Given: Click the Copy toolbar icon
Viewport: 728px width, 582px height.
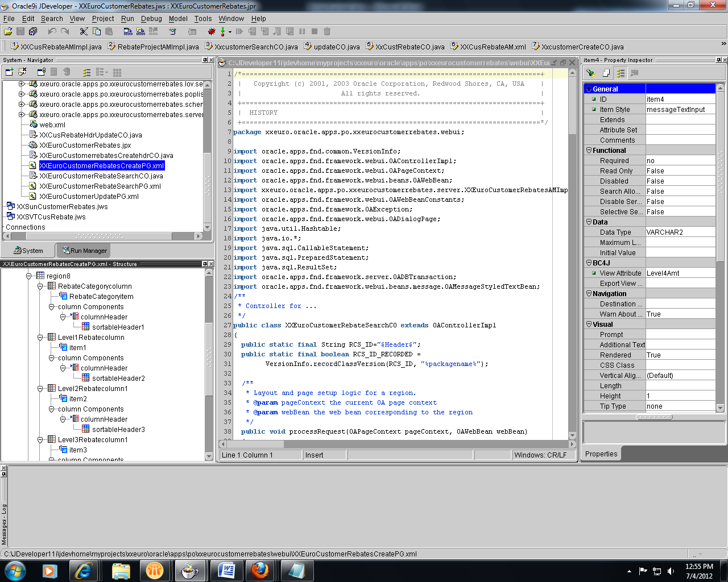Looking at the screenshot, I should pyautogui.click(x=97, y=31).
